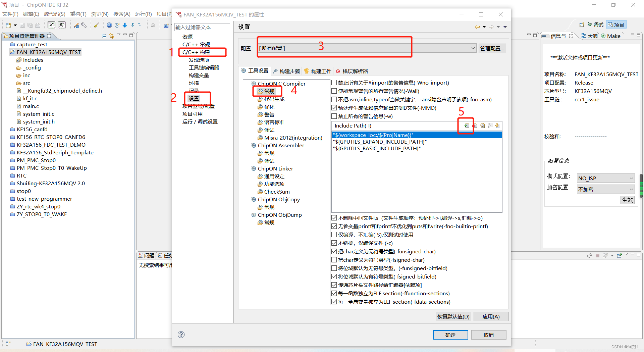Toggle the -fno-asm checkbox
This screenshot has height=352, width=644.
pyautogui.click(x=334, y=99)
